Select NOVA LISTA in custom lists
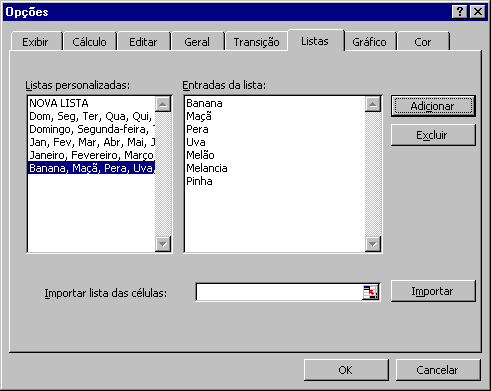This screenshot has height=391, width=491. [x=91, y=103]
